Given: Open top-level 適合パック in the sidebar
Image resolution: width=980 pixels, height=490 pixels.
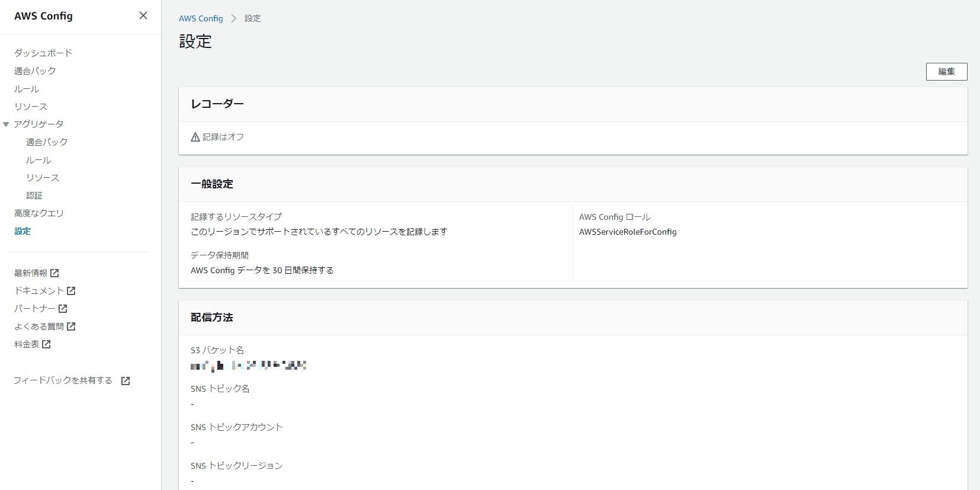Looking at the screenshot, I should pyautogui.click(x=35, y=71).
